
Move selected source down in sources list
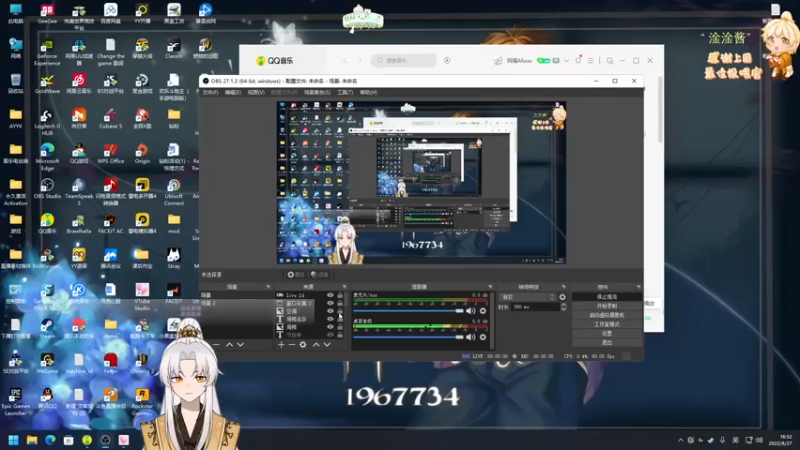point(327,345)
